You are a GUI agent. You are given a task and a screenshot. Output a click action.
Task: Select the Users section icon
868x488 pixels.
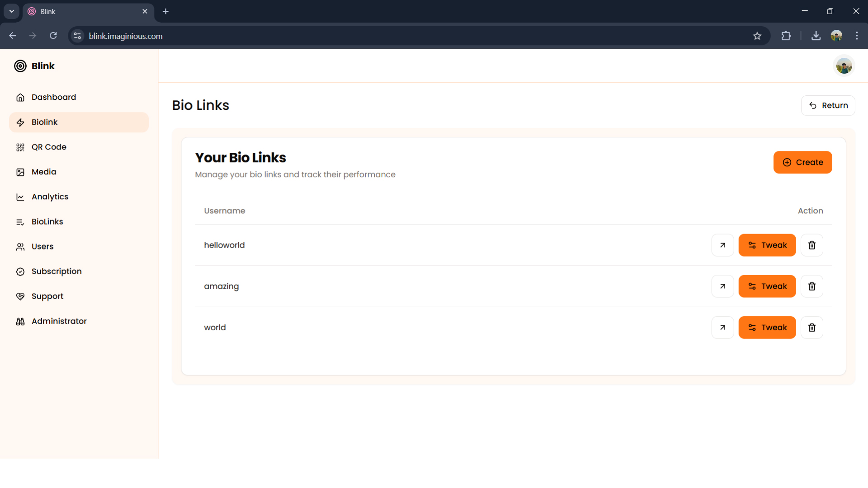[20, 247]
